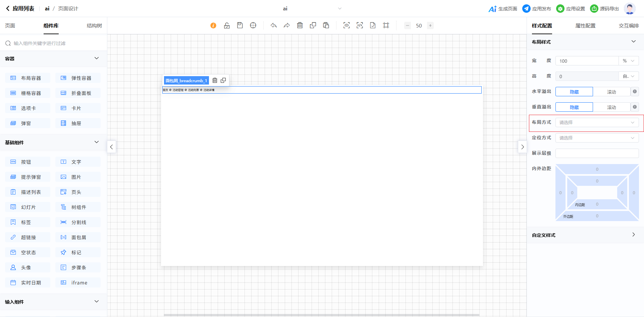
Task: Open the 定位方式 dropdown
Action: 597,138
